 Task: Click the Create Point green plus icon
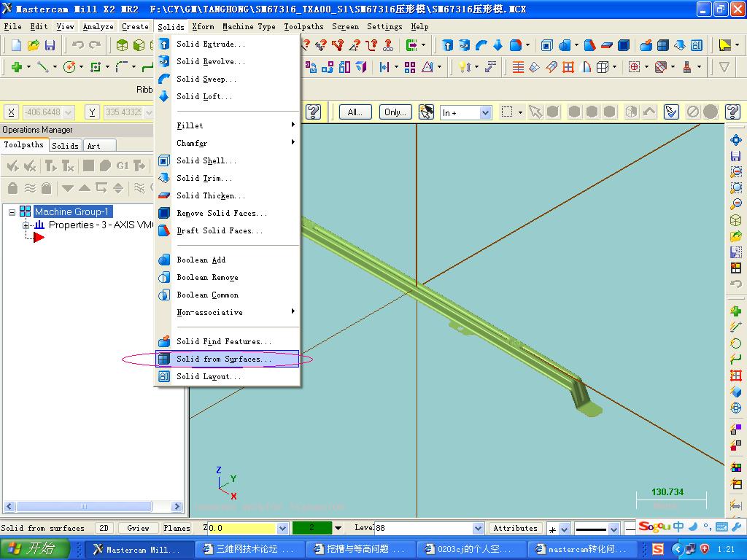[x=17, y=67]
